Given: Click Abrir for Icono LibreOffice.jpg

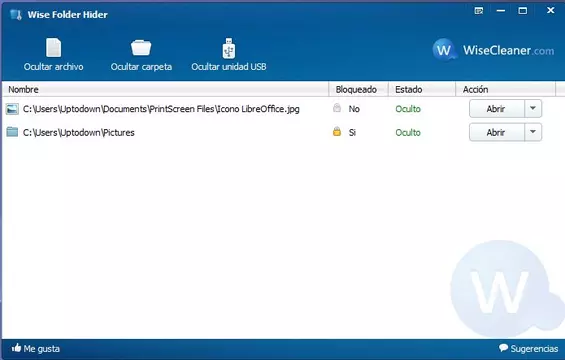Looking at the screenshot, I should [x=496, y=109].
